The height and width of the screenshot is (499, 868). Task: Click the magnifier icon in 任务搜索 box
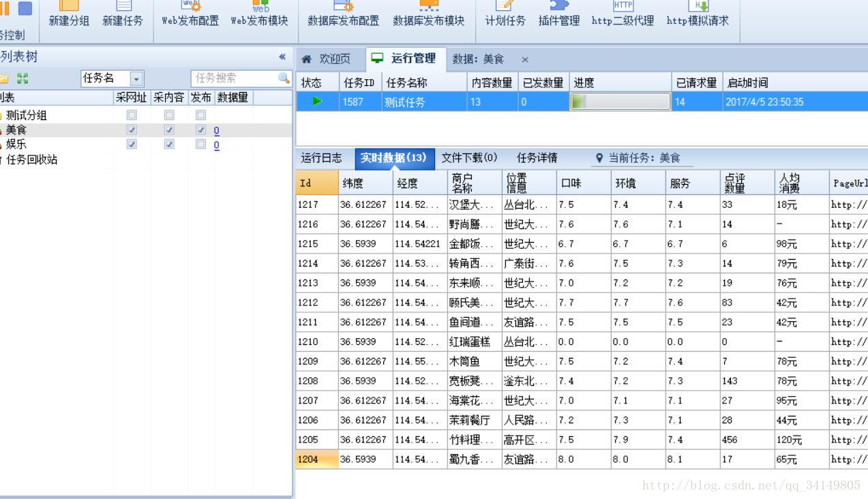[x=284, y=78]
